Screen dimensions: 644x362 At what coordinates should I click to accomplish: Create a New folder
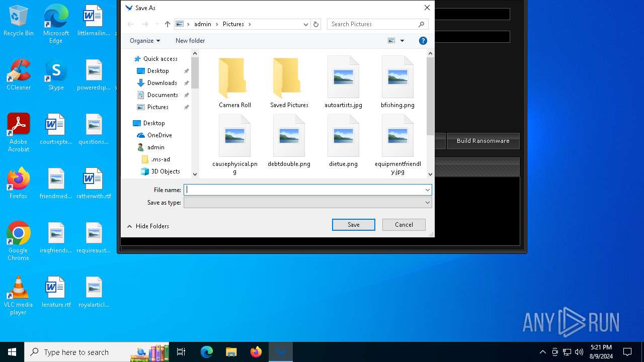pyautogui.click(x=190, y=41)
